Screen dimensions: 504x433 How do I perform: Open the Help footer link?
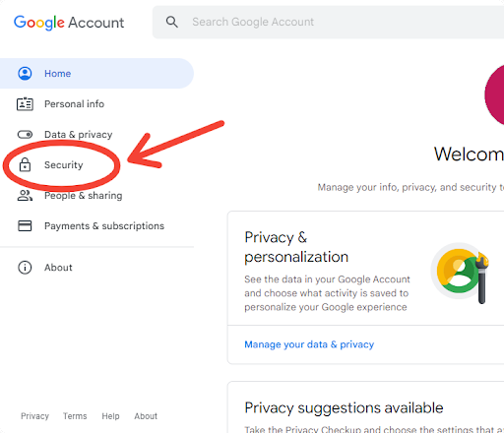coord(110,416)
